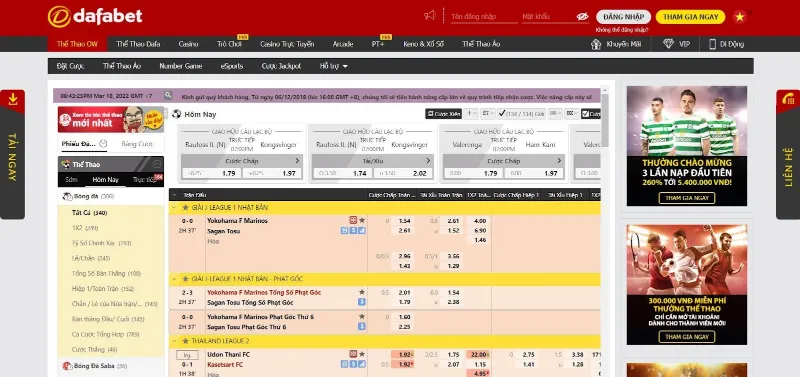Click the Khuyến Mãi gift icon

[x=595, y=44]
